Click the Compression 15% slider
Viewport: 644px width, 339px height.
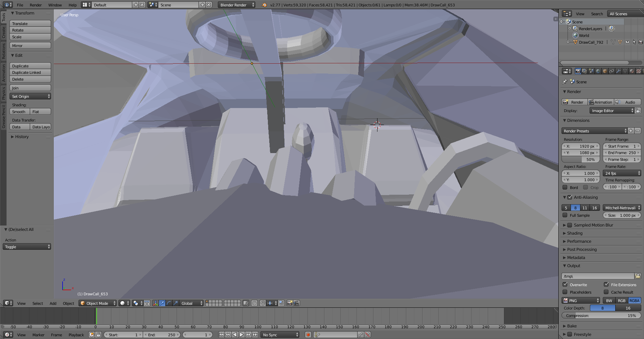tap(601, 315)
